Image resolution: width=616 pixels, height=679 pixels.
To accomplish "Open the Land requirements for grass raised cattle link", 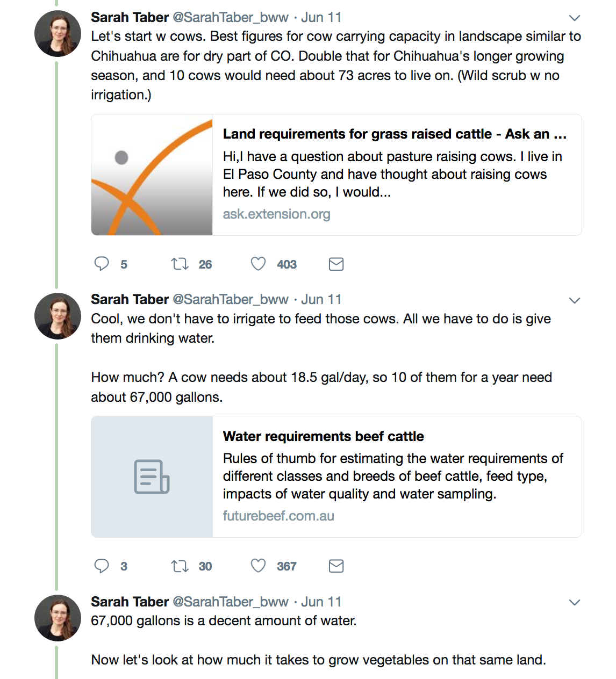I will [395, 134].
